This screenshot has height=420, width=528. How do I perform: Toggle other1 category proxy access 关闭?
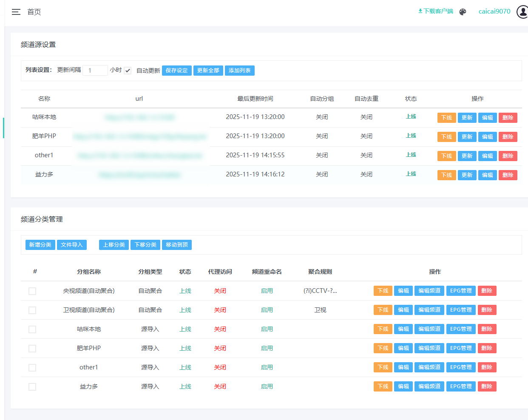[x=220, y=367]
